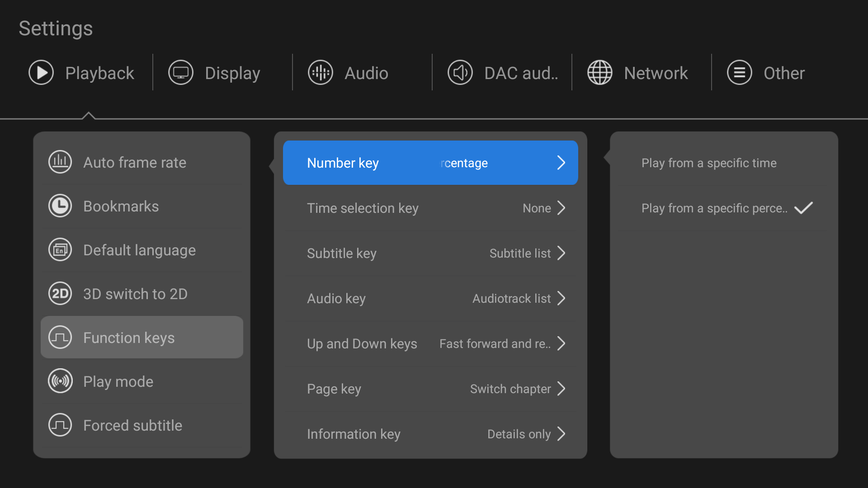Switch to the Network tab label
The height and width of the screenshot is (488, 868).
656,73
